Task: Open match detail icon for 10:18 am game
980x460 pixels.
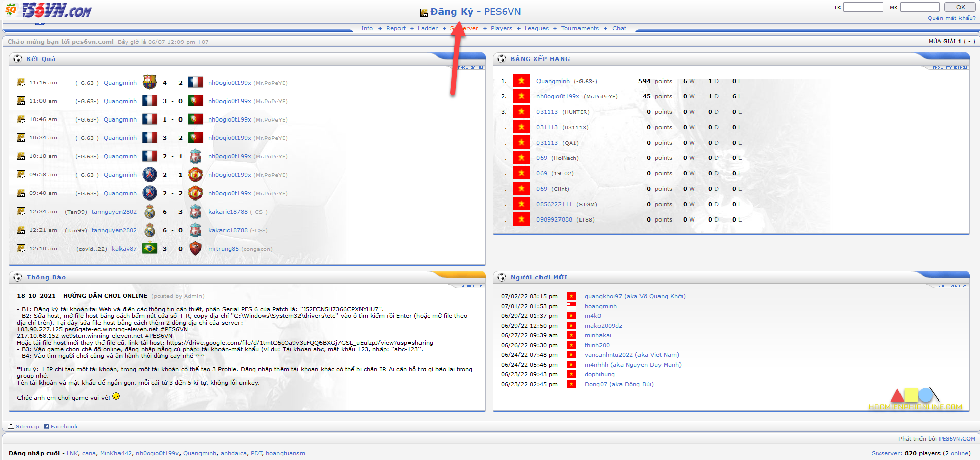Action: click(21, 156)
